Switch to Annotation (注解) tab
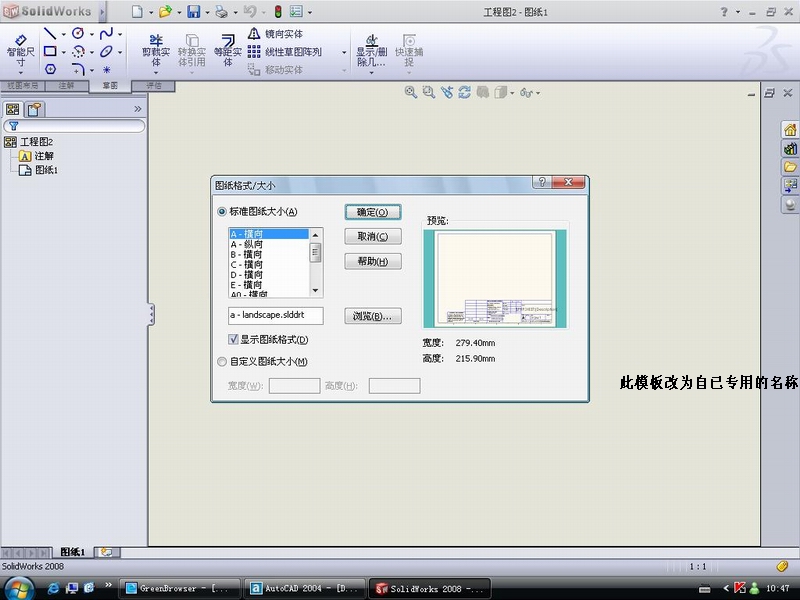 (66, 86)
